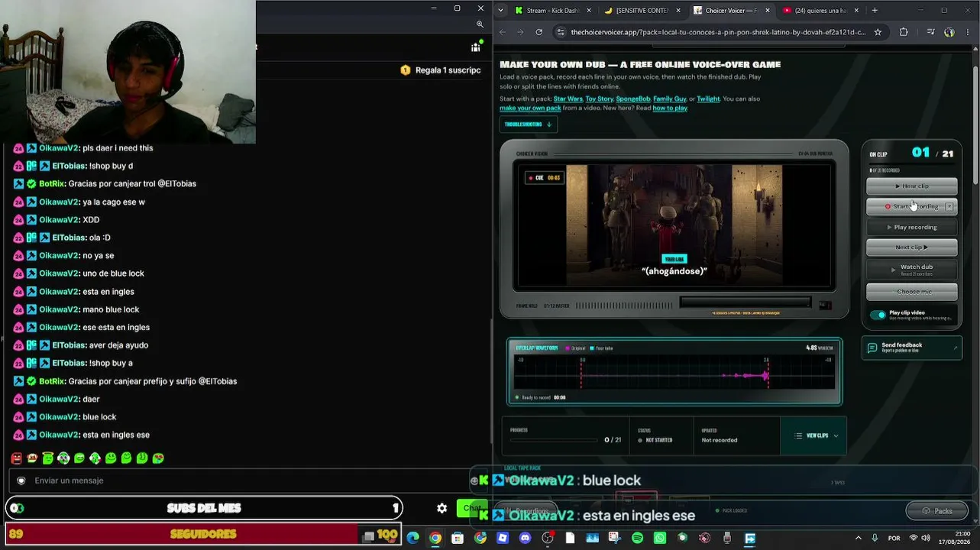This screenshot has width=980, height=550.
Task: Open Microsoft Store from the taskbar
Action: [x=458, y=538]
